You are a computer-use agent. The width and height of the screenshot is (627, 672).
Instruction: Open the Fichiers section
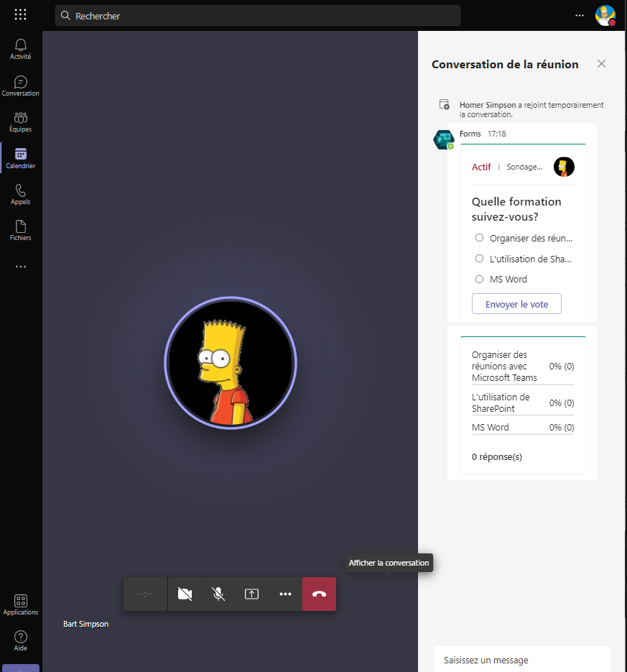(x=21, y=231)
